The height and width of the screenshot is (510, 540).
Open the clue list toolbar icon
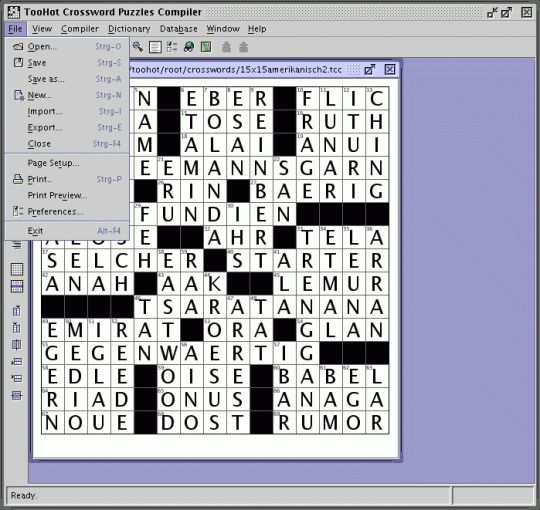point(155,47)
